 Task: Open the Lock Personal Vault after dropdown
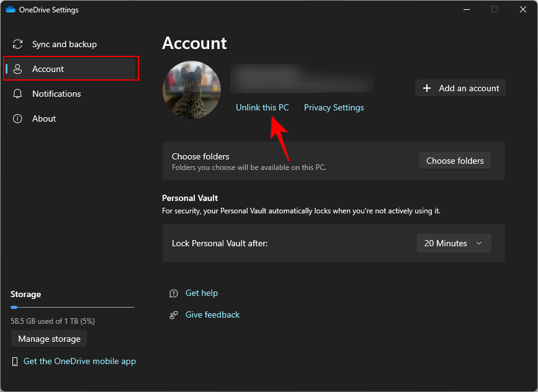click(454, 243)
